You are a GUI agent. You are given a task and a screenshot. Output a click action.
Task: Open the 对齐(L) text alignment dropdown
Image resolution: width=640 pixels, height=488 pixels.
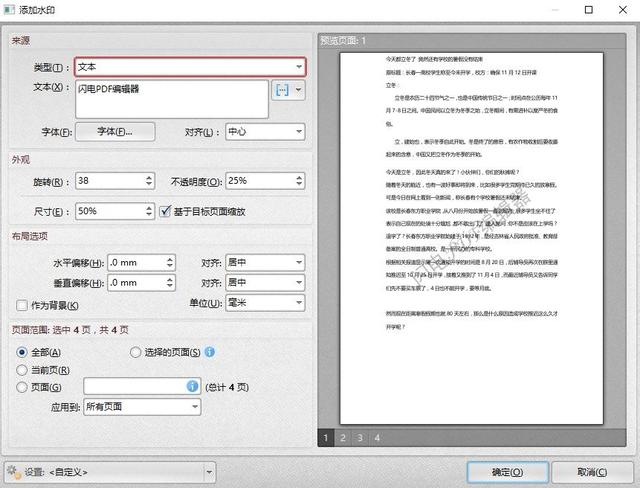265,132
